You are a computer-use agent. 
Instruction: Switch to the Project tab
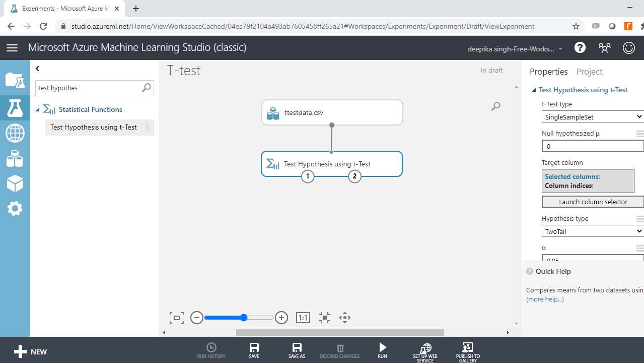[x=589, y=72]
